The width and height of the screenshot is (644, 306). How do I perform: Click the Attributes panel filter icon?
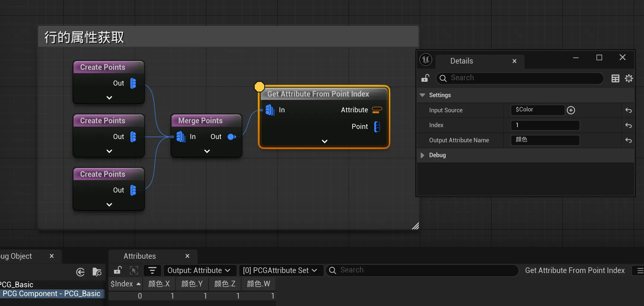coord(152,270)
